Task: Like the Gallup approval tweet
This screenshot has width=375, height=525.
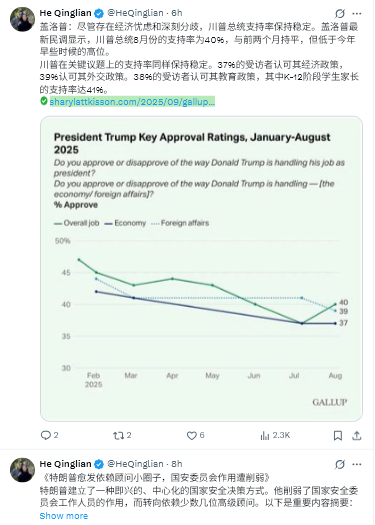Action: click(192, 435)
